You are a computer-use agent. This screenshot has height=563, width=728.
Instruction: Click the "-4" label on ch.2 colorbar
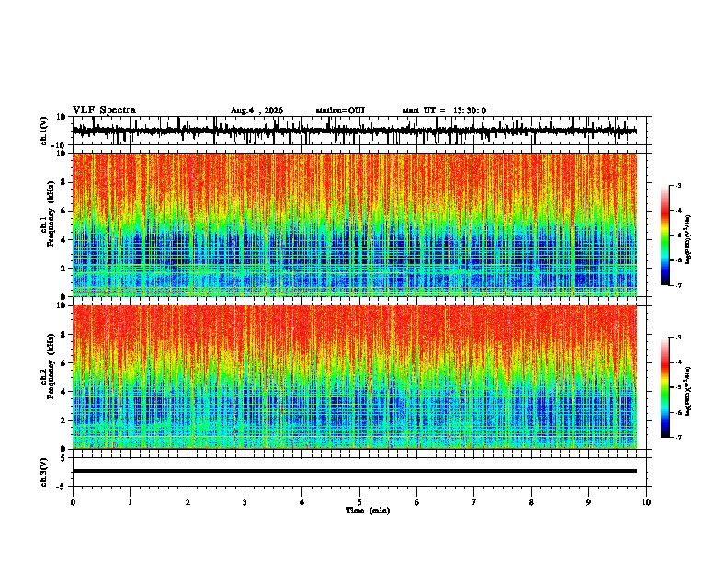pos(678,362)
